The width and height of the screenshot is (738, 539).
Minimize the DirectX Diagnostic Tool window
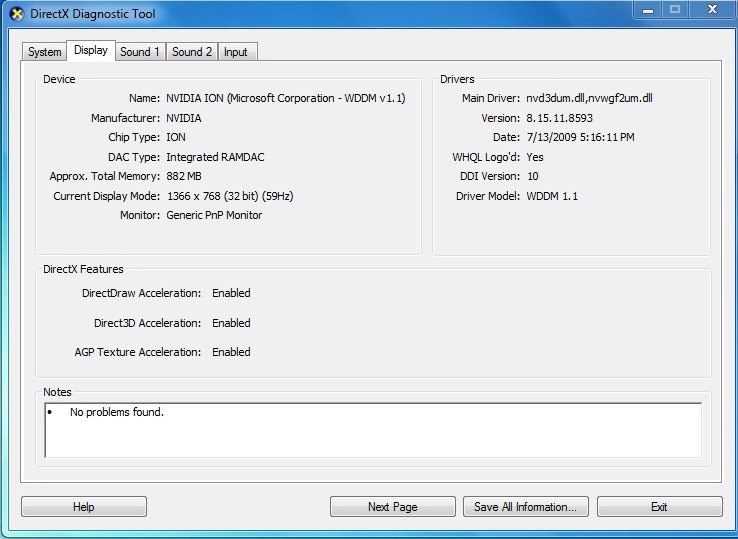click(648, 10)
